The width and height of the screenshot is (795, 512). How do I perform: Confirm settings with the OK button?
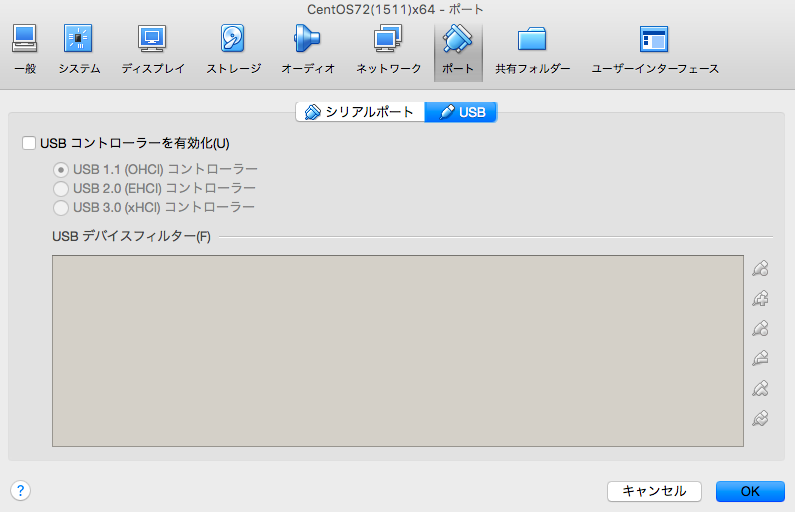(750, 491)
